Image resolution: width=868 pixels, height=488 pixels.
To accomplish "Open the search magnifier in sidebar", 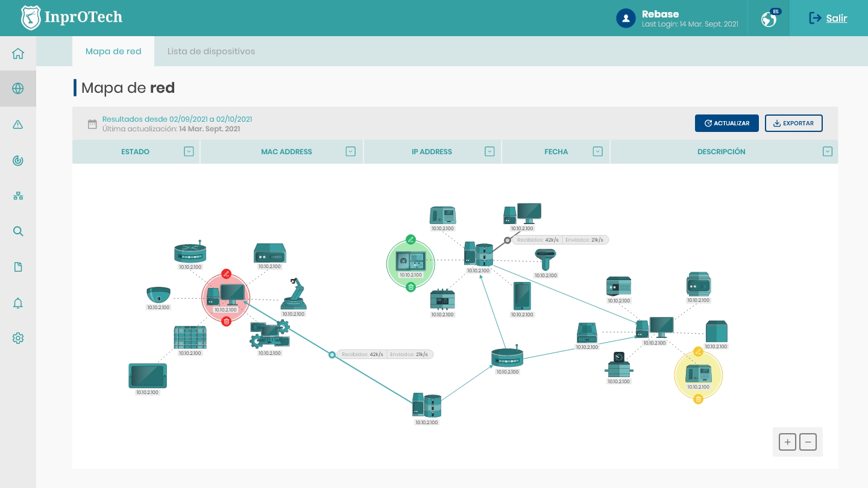I will (x=18, y=231).
